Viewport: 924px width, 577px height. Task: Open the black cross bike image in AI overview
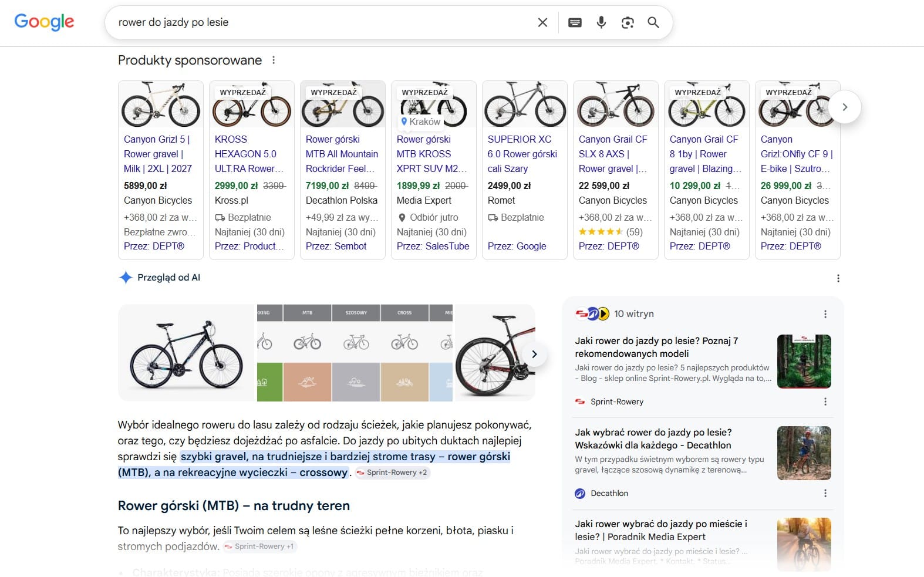pos(186,353)
